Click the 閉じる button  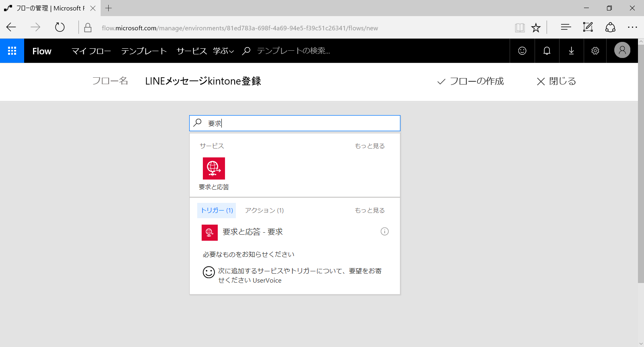click(x=556, y=81)
